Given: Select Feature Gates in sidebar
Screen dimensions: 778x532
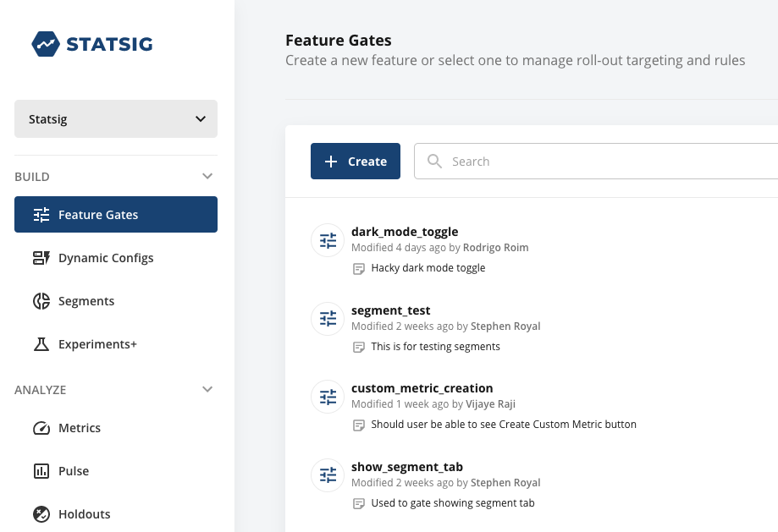Looking at the screenshot, I should coord(116,215).
